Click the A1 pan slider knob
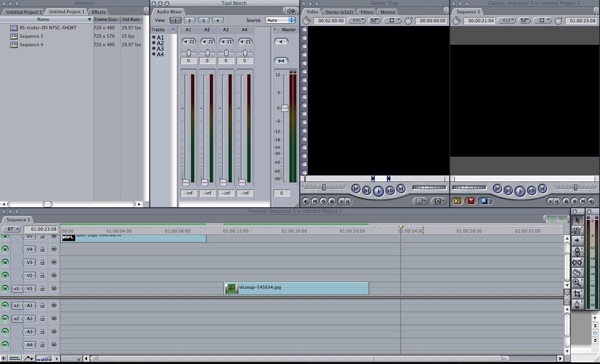 (x=189, y=53)
